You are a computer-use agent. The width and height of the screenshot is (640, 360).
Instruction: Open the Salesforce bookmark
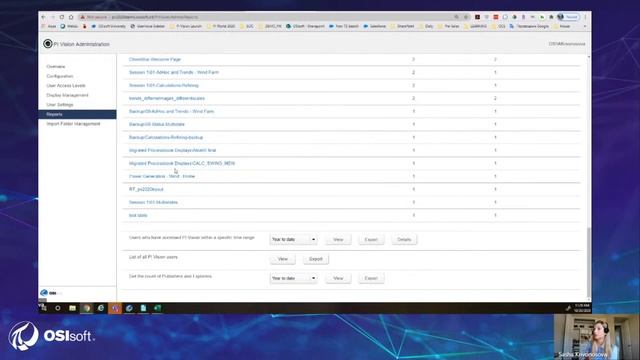pyautogui.click(x=375, y=26)
